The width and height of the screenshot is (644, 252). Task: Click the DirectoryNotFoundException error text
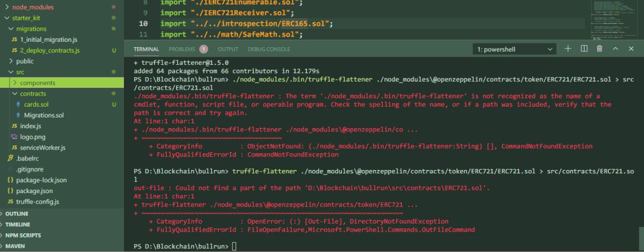tap(399, 221)
